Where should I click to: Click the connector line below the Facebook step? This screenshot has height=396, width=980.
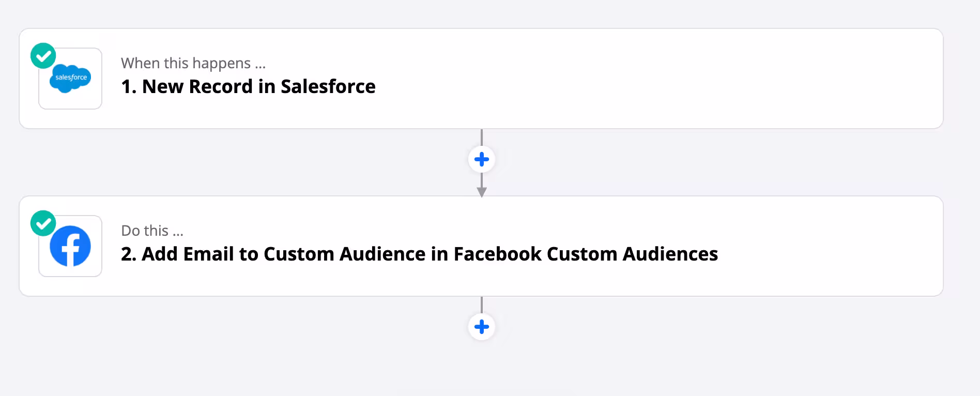coord(482,304)
